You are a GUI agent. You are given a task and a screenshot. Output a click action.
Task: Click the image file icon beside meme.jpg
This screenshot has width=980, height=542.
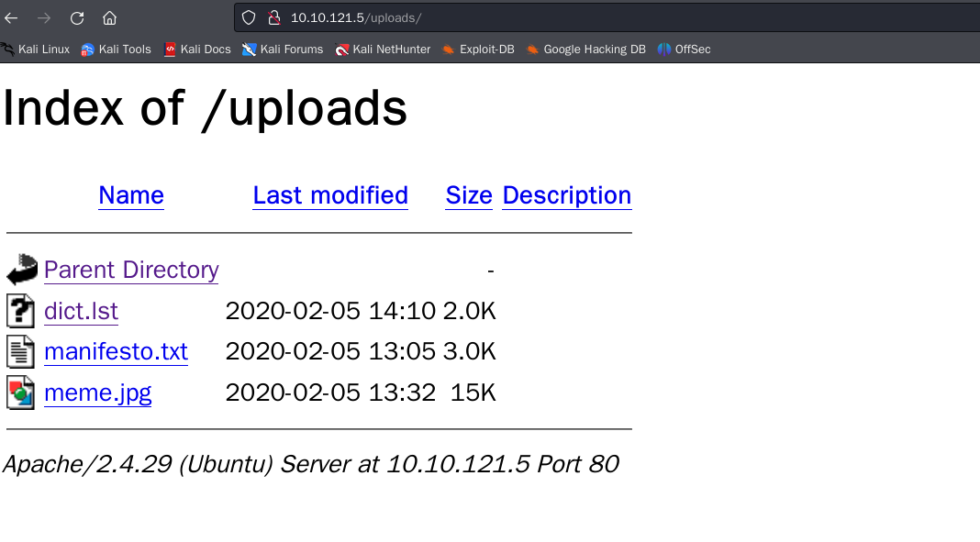(20, 392)
